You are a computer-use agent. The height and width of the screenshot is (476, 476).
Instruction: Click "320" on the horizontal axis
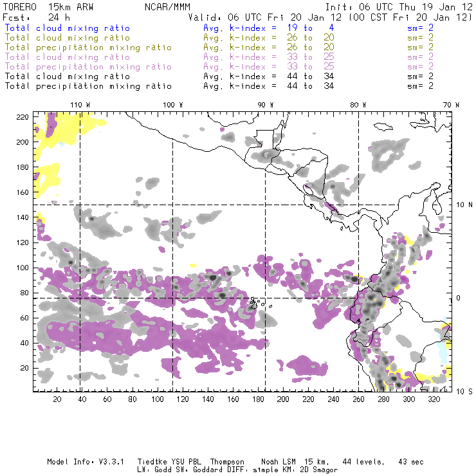[x=434, y=399]
